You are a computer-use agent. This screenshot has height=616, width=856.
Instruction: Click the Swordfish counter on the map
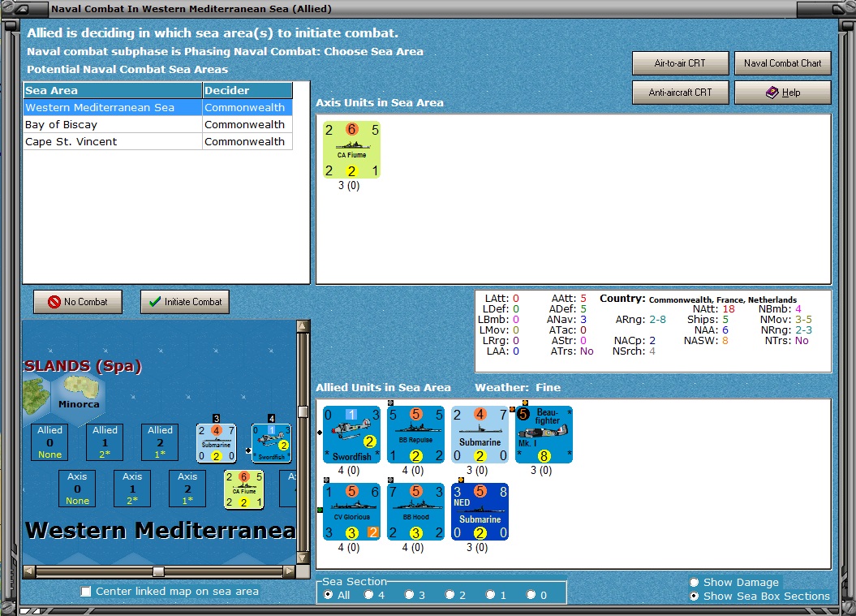(x=271, y=443)
